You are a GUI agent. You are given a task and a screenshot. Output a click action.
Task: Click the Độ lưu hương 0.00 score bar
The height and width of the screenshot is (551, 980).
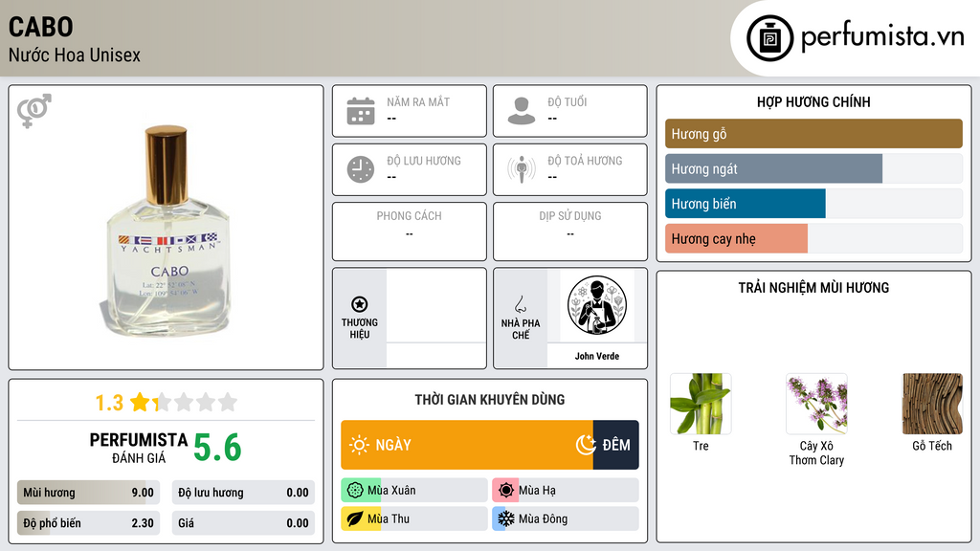pyautogui.click(x=243, y=493)
